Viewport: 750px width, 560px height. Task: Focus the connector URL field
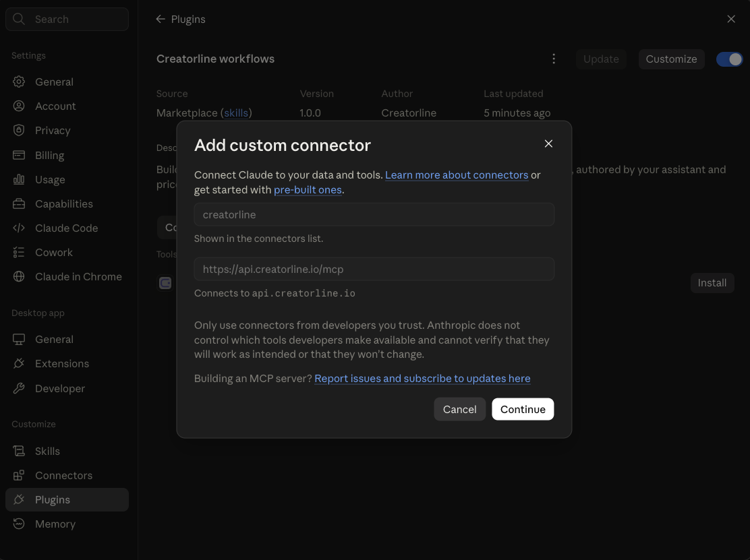(x=374, y=269)
